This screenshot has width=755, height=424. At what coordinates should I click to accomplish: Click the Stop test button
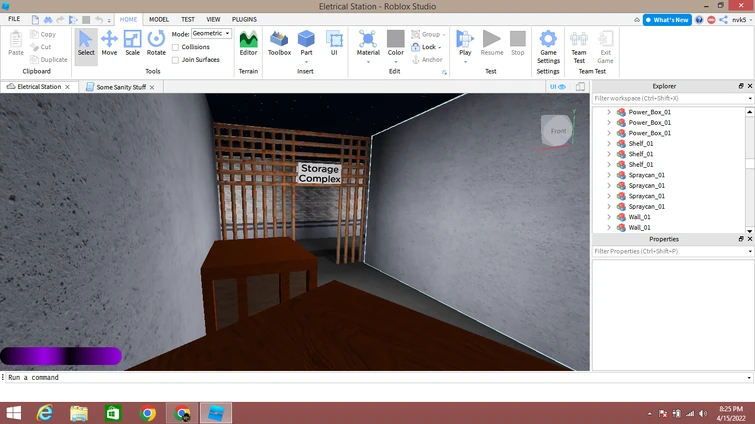tap(518, 43)
